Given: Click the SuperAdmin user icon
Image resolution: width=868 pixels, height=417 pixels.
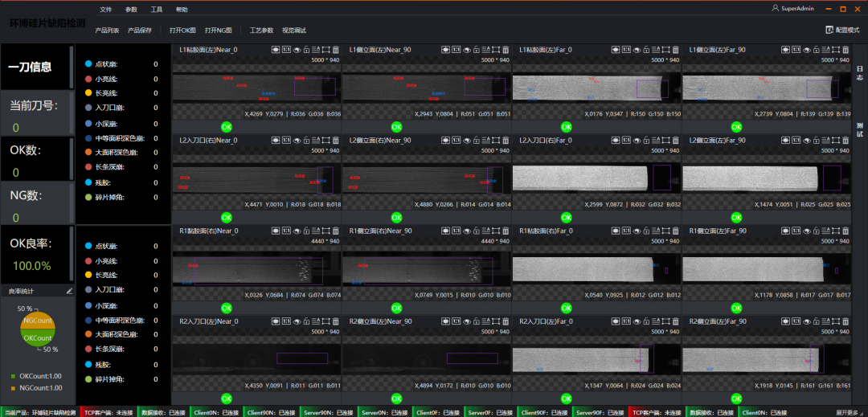Looking at the screenshot, I should pyautogui.click(x=775, y=9).
